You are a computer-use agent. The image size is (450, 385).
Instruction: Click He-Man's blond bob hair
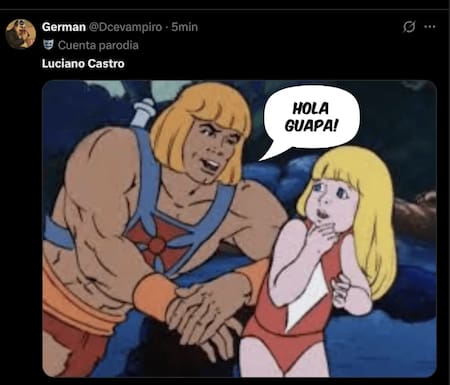point(202,125)
